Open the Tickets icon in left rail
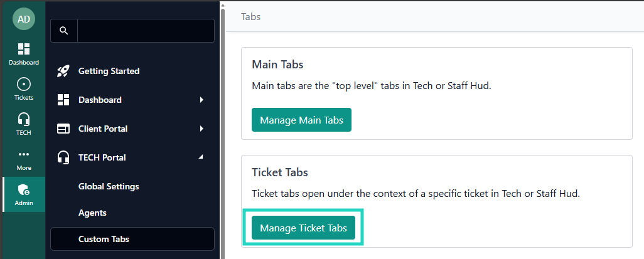The width and height of the screenshot is (644, 259). coord(24,85)
